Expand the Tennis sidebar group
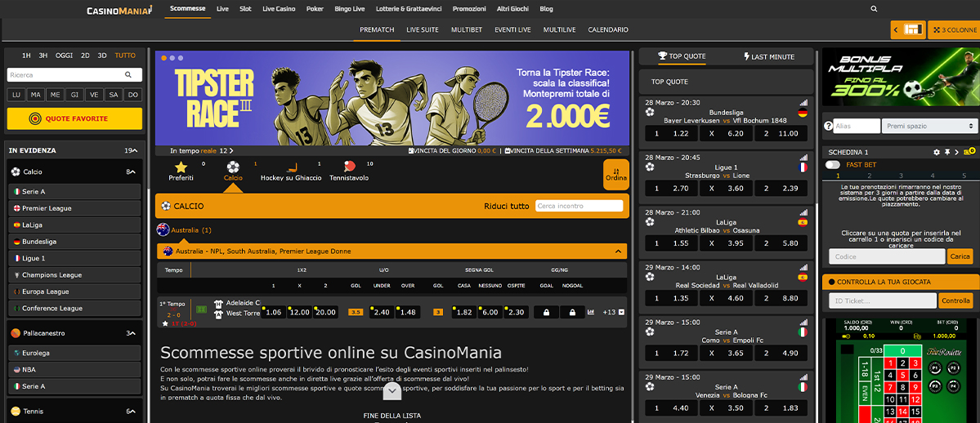This screenshot has width=980, height=423. [133, 411]
